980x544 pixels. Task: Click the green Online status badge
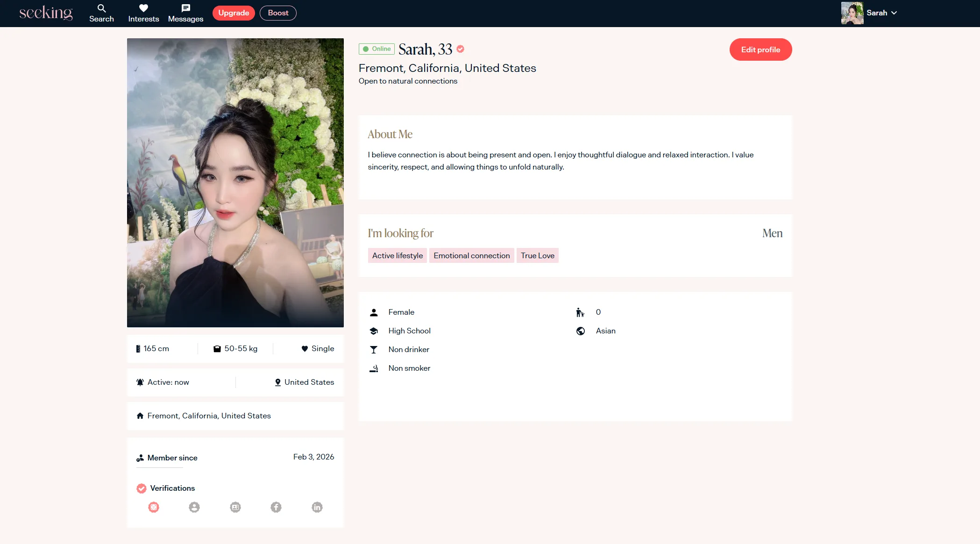point(376,49)
